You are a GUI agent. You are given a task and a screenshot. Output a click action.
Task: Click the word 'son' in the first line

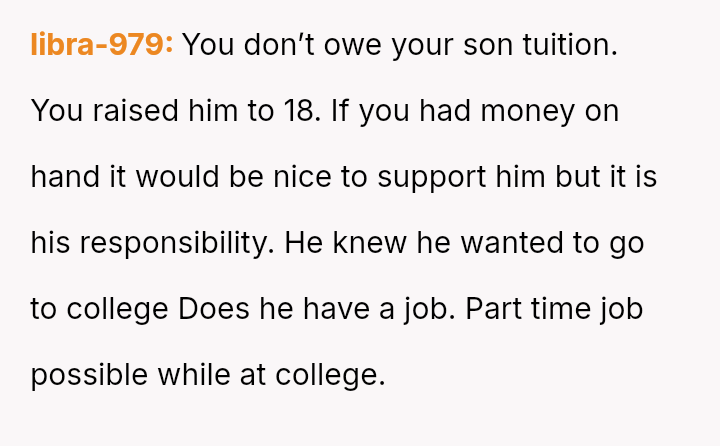click(488, 45)
